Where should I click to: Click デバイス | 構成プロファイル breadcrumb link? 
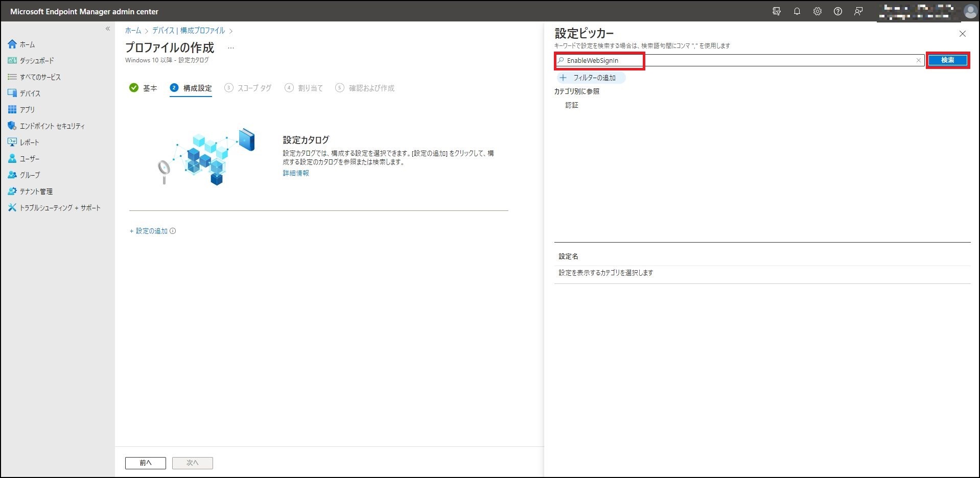click(x=189, y=31)
